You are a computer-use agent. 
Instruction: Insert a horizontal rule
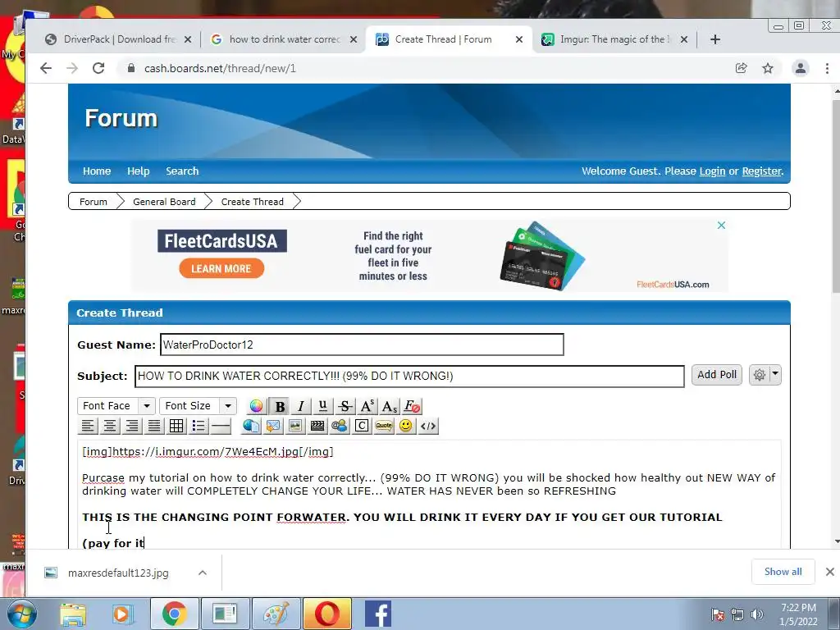[221, 426]
